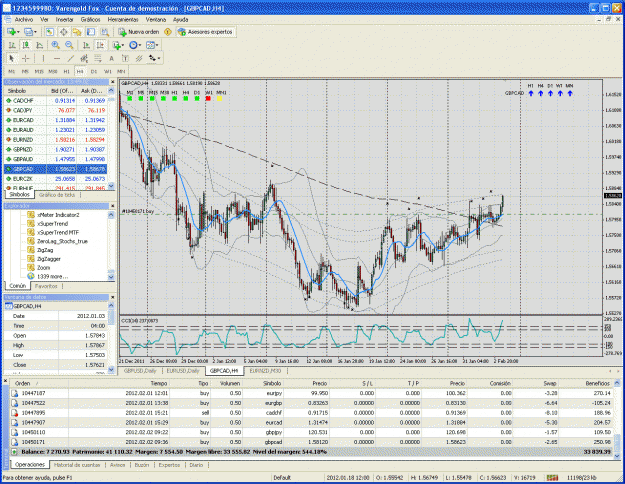Screen dimensions: 625x484
Task: Switch to Historial de cuentas tab
Action: point(77,465)
